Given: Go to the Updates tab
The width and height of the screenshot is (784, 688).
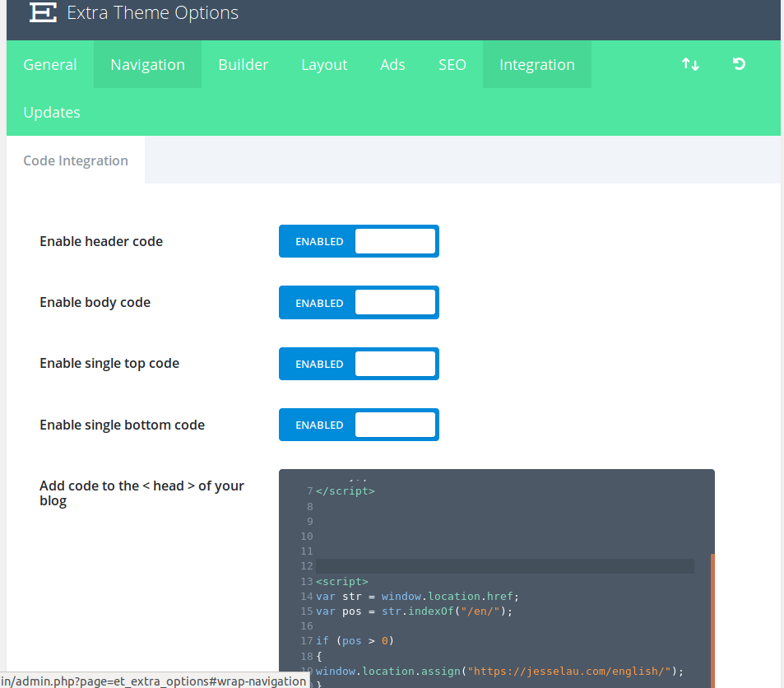Looking at the screenshot, I should point(51,112).
